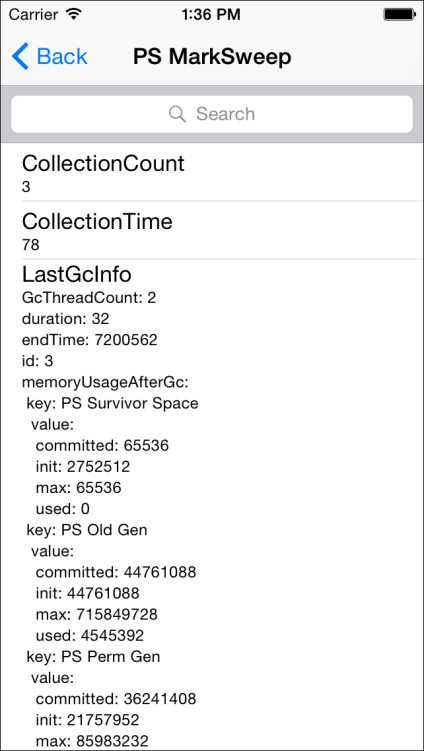Tap the Carrier label in status bar
This screenshot has height=751, width=424.
click(35, 15)
